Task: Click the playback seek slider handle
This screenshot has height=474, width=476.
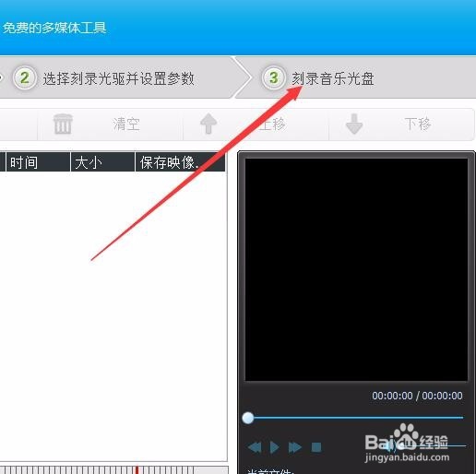Action: click(248, 418)
